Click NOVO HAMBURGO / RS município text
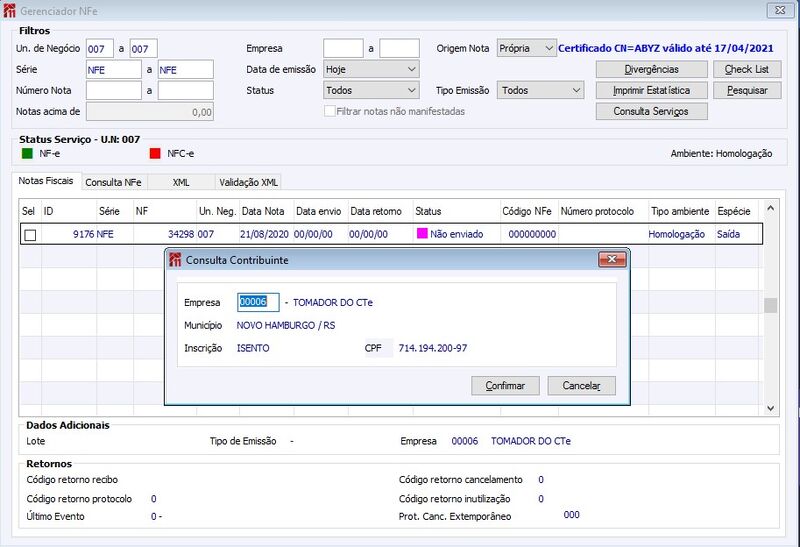Image resolution: width=800 pixels, height=547 pixels. click(286, 325)
